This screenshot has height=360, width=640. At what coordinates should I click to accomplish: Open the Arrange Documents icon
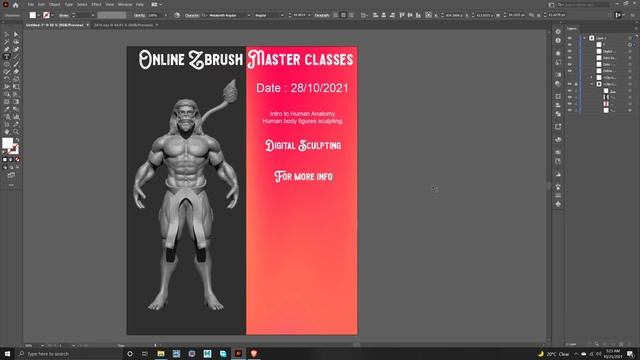pyautogui.click(x=155, y=4)
